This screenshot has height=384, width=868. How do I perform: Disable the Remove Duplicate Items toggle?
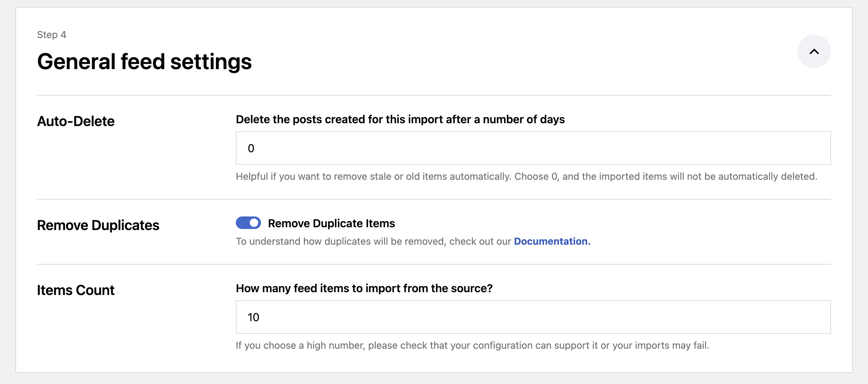click(248, 223)
